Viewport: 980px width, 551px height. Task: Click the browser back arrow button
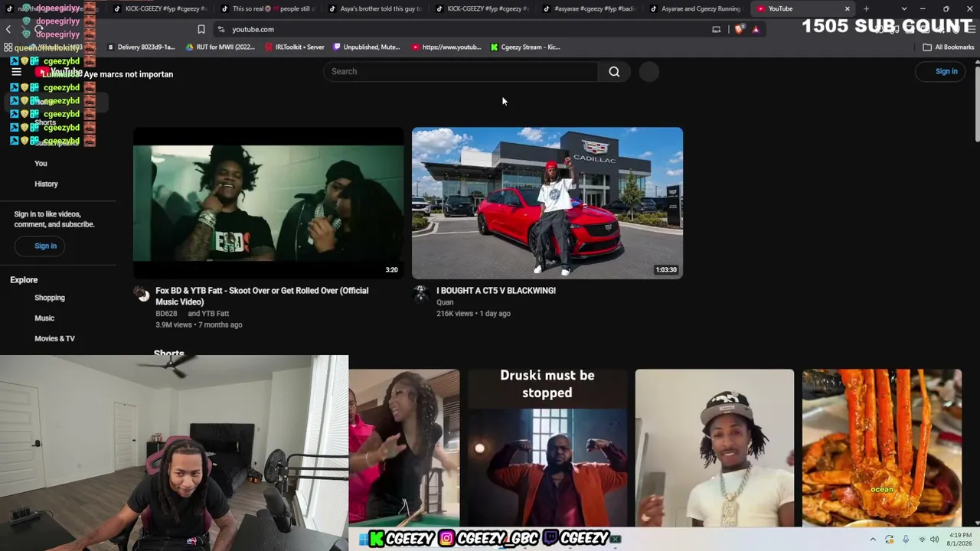8,29
